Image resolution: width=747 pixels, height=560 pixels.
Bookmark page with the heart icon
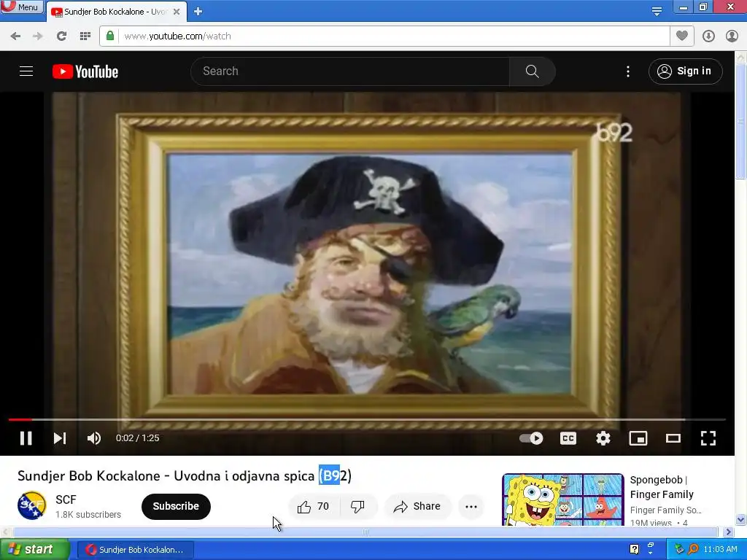point(682,36)
